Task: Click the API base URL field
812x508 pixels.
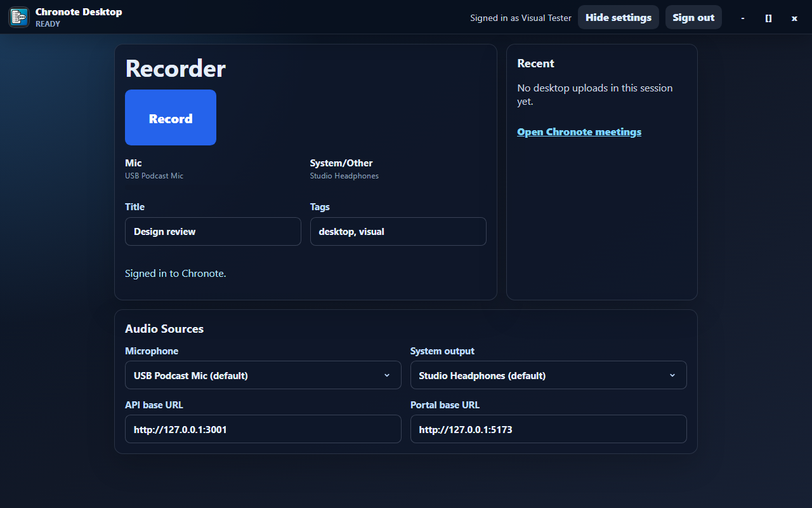Action: pyautogui.click(x=263, y=429)
